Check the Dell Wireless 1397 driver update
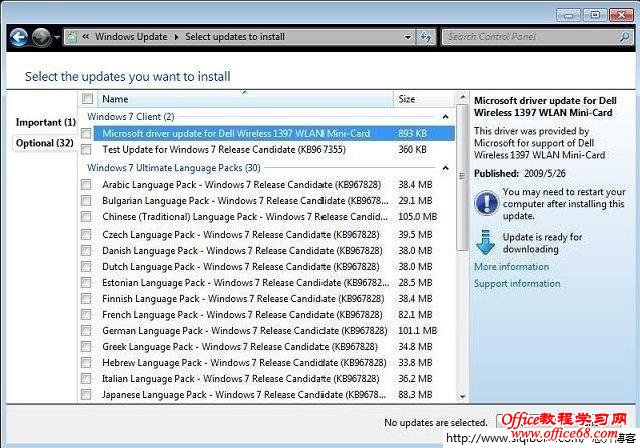Screen dimensions: 640x448 coord(86,133)
